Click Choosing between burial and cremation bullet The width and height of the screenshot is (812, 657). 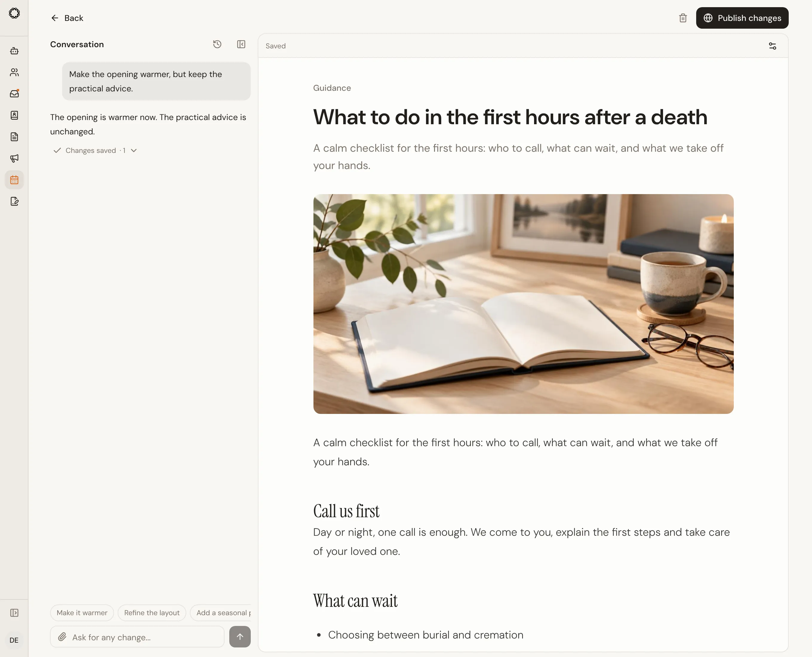point(426,635)
